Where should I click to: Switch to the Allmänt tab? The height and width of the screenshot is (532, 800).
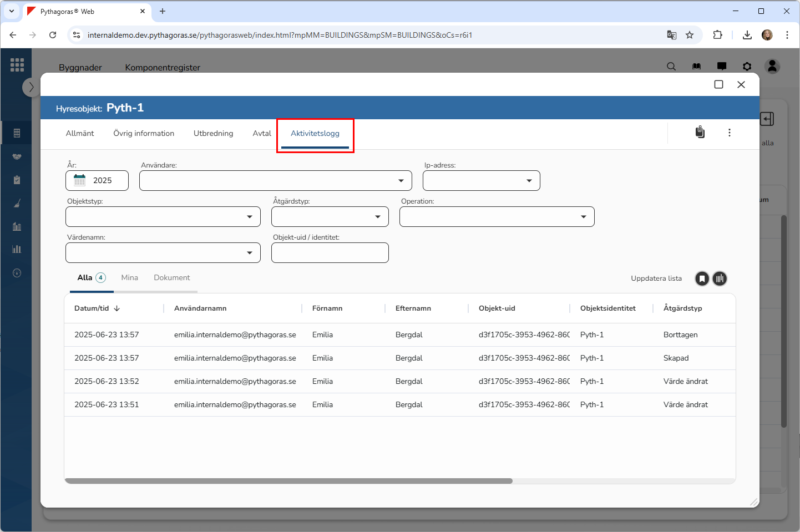[80, 134]
